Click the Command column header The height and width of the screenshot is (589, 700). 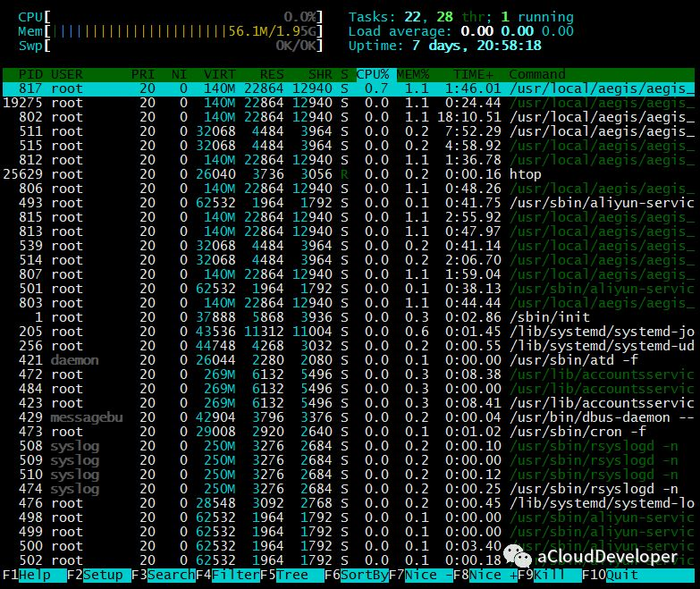(x=537, y=74)
